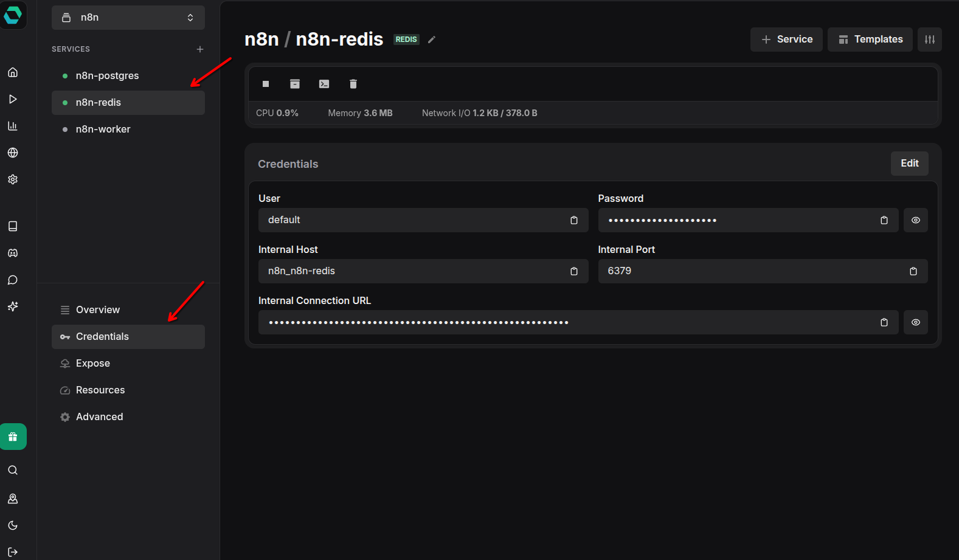Viewport: 959px width, 560px height.
Task: Copy the Internal Connection URL
Action: pos(884,322)
